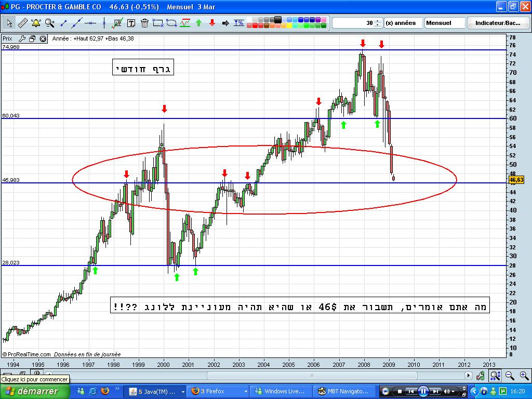Open Prix panel wrench settings
This screenshot has width=532, height=399.
point(22,38)
